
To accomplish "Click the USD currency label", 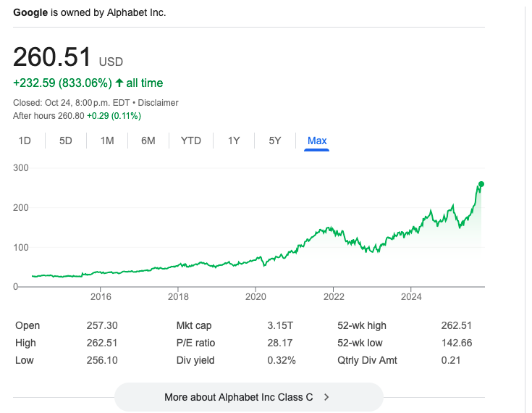I will pyautogui.click(x=111, y=62).
